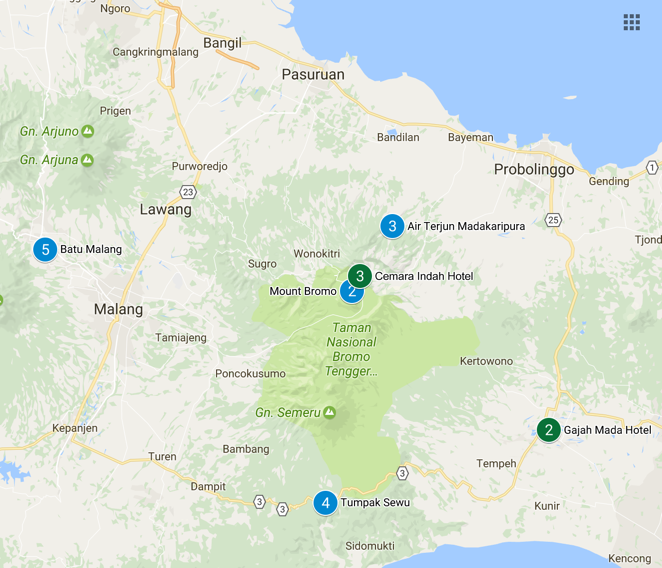The width and height of the screenshot is (662, 568).
Task: Select the Bangil town label
Action: pyautogui.click(x=222, y=43)
